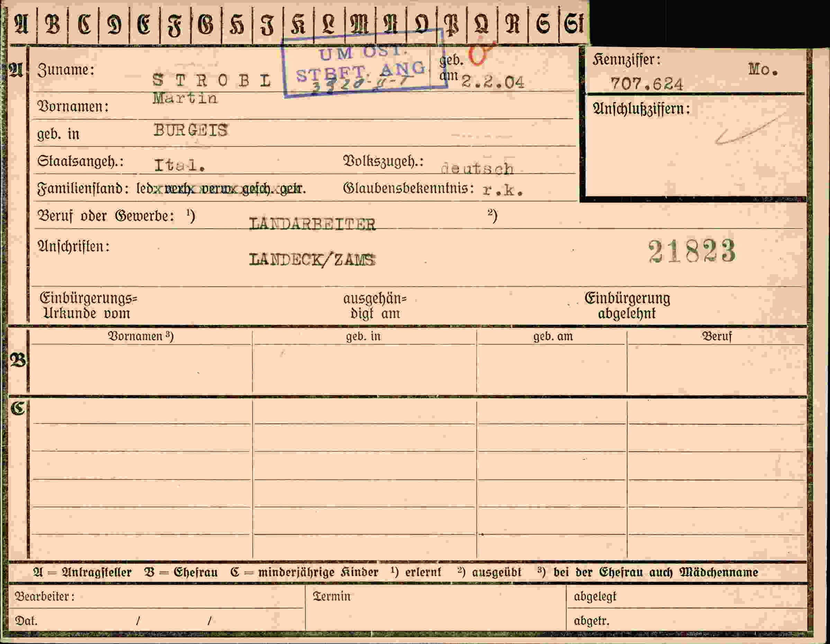Click the typed abbreviation Mo.

(763, 70)
